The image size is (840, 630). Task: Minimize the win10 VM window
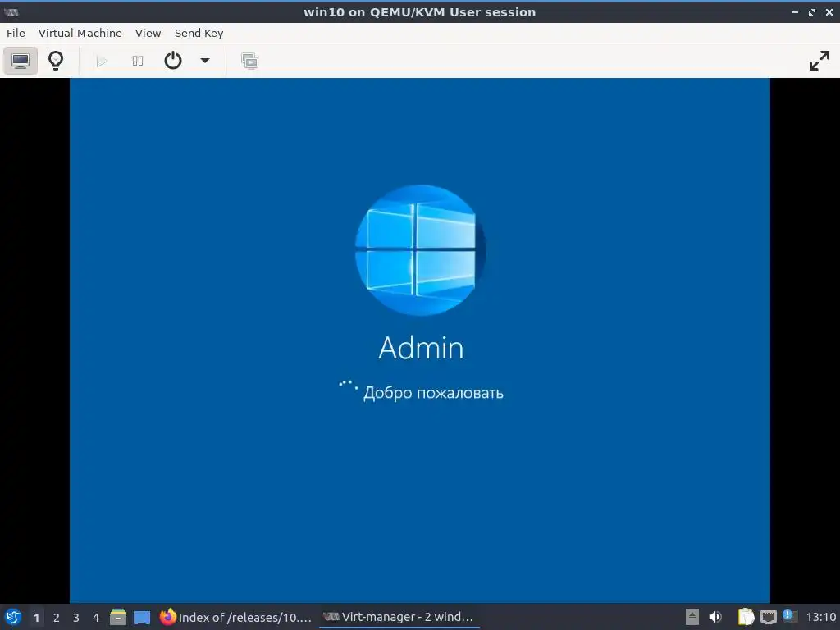(794, 12)
